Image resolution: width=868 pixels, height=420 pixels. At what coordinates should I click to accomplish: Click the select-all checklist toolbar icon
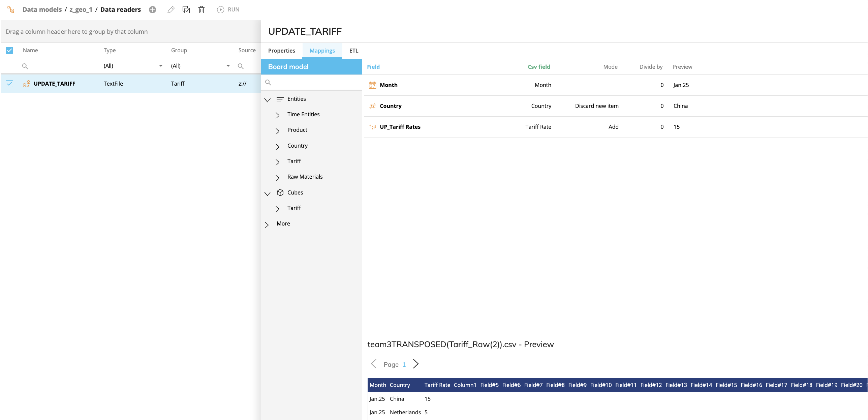[x=186, y=9]
